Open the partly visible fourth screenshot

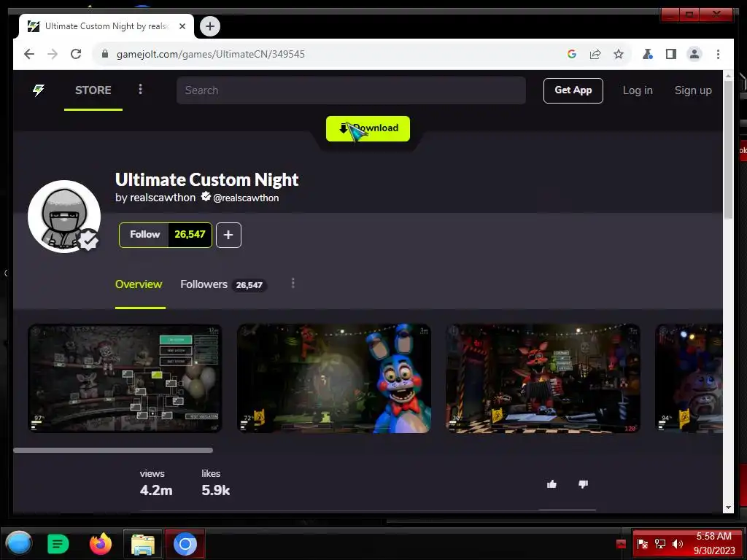689,378
